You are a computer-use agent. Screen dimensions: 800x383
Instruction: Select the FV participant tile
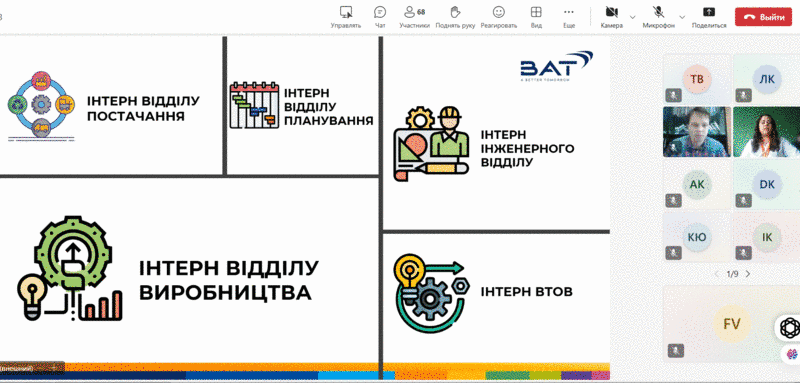coord(732,324)
